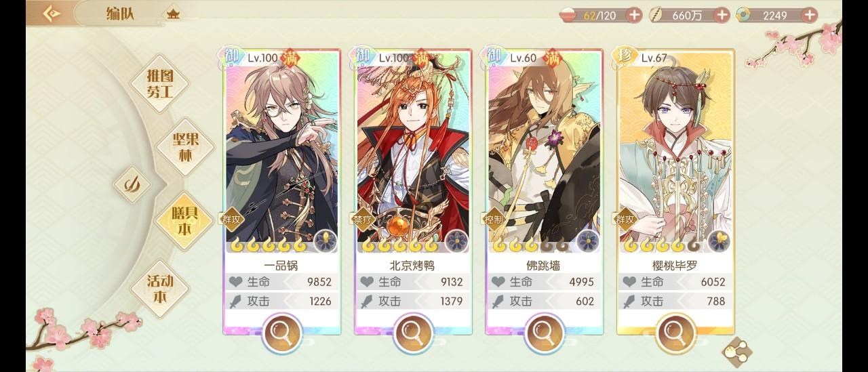
Task: Tap the 禁疗 tag on the 北京烤鸭 card
Action: [x=363, y=219]
